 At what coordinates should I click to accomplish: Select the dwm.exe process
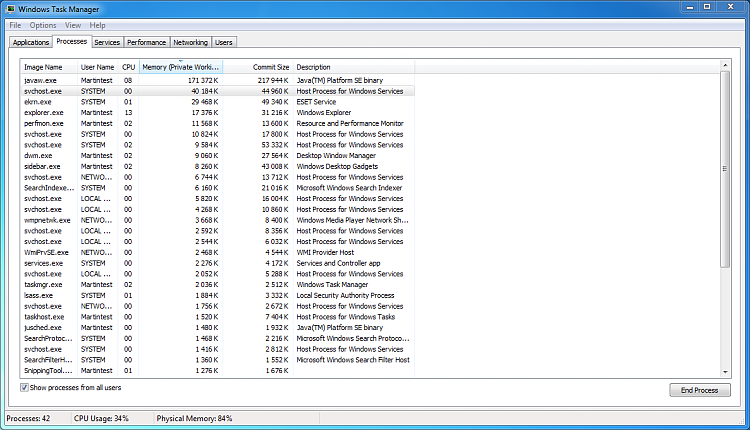click(x=218, y=155)
